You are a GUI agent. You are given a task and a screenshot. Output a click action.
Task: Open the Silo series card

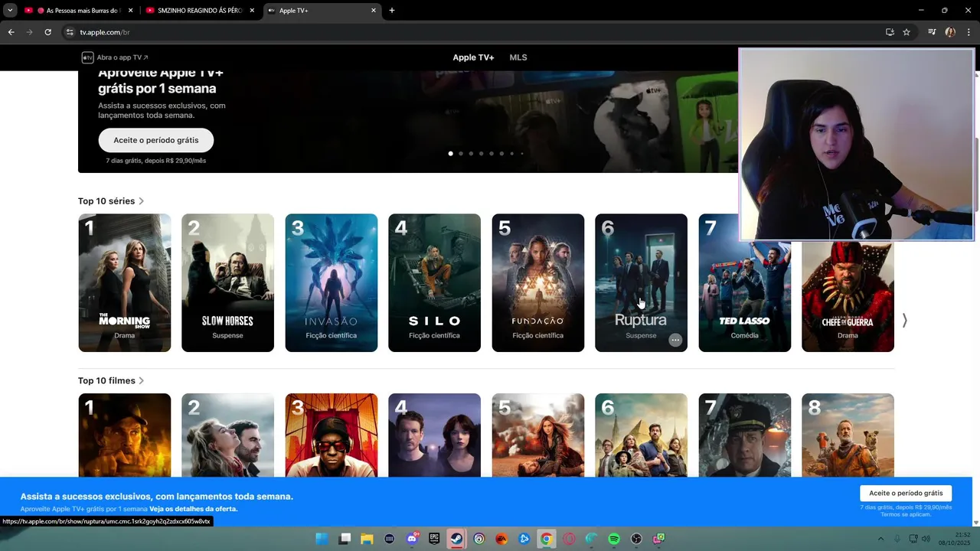[434, 283]
